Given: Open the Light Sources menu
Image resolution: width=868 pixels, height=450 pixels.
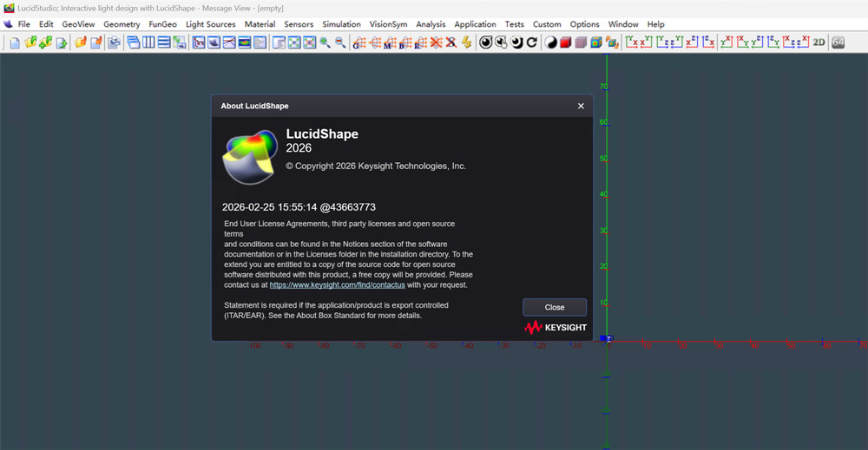Looking at the screenshot, I should [210, 24].
